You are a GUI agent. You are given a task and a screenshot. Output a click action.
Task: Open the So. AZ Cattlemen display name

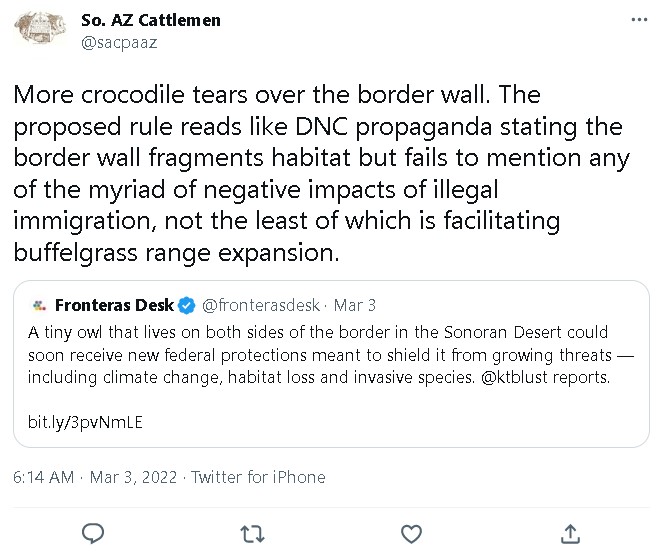(x=150, y=20)
